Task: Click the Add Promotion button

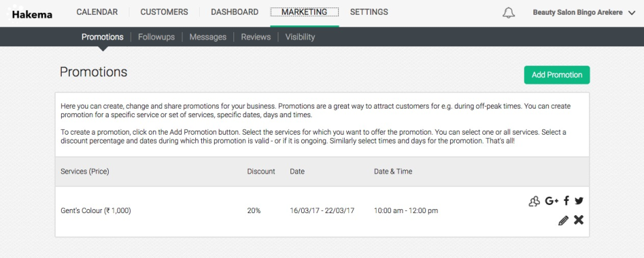Action: [557, 75]
